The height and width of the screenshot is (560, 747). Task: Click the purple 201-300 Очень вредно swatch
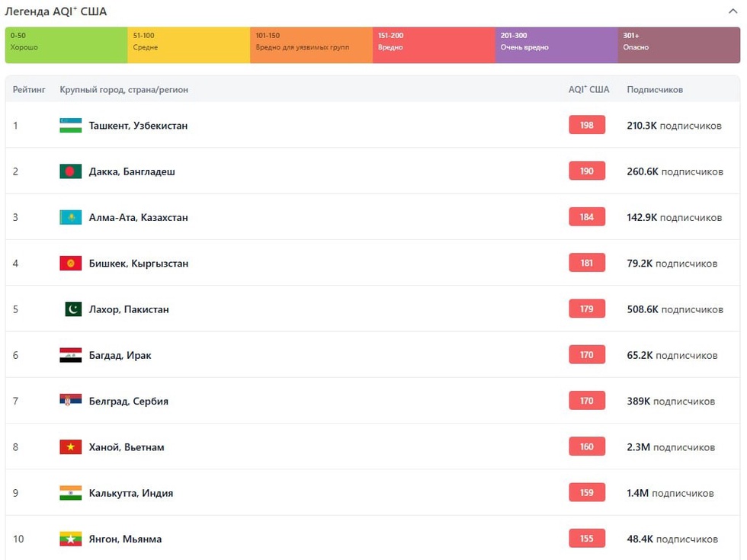[x=556, y=45]
